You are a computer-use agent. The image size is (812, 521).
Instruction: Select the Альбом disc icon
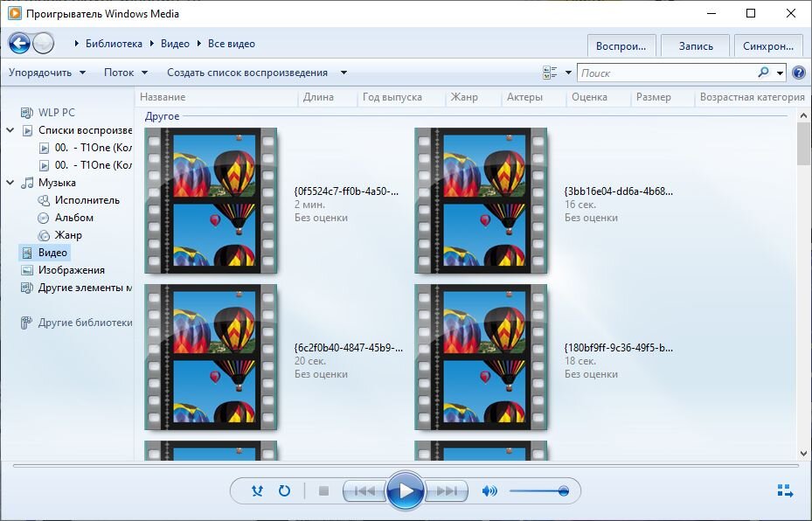(44, 218)
